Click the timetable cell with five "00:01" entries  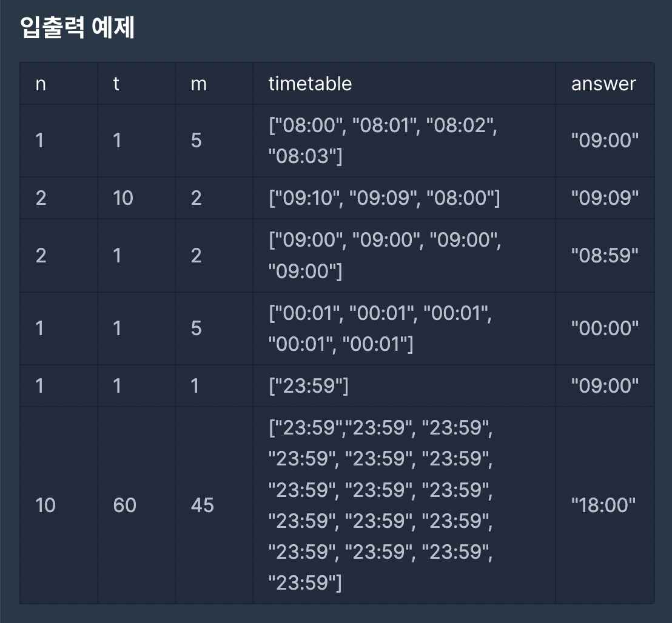coord(404,328)
